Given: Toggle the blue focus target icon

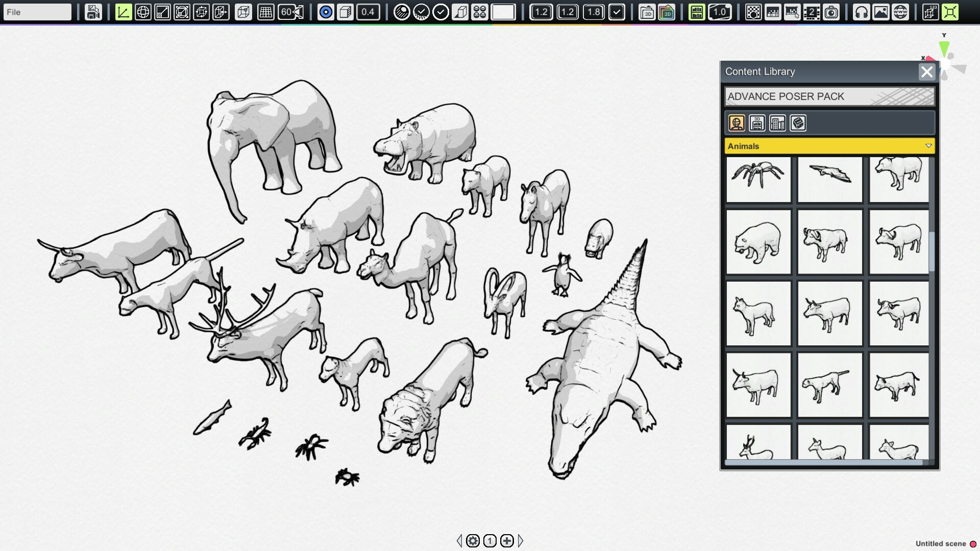Looking at the screenshot, I should (x=326, y=12).
